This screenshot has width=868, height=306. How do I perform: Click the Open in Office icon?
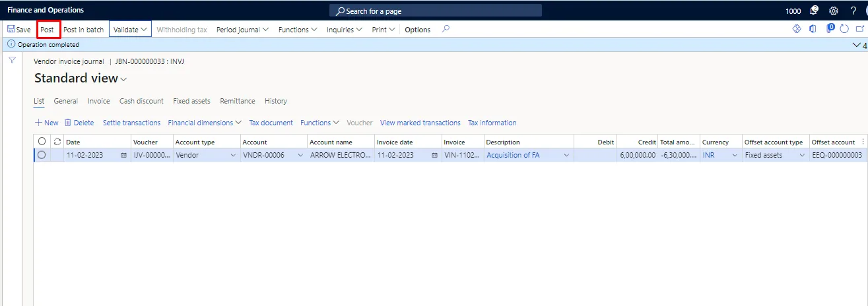click(813, 29)
